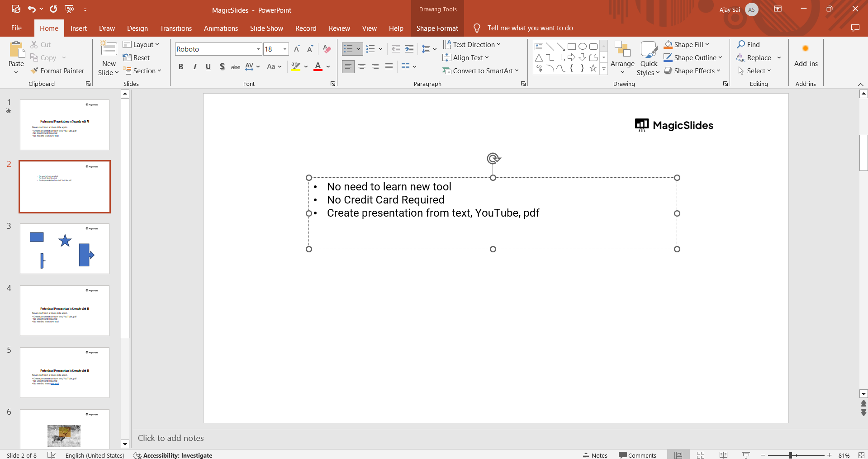The height and width of the screenshot is (459, 868).
Task: Click the Clear All Formatting icon
Action: 327,49
